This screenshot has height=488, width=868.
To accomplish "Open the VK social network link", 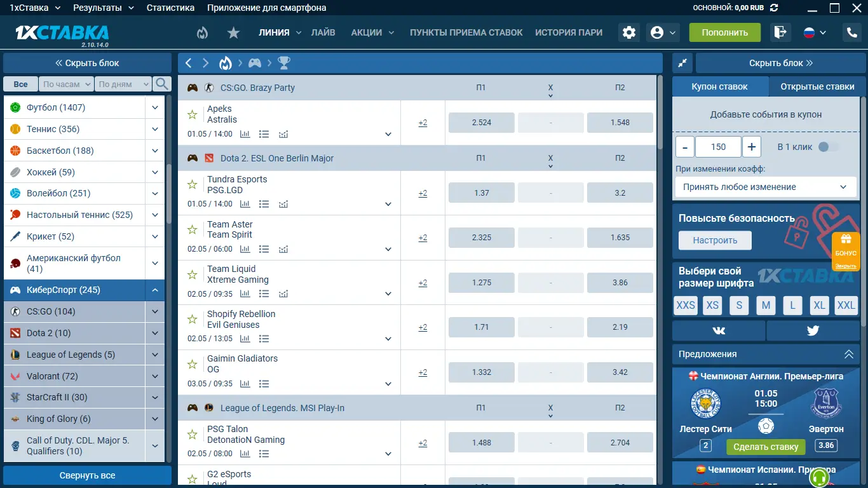I will coord(719,330).
